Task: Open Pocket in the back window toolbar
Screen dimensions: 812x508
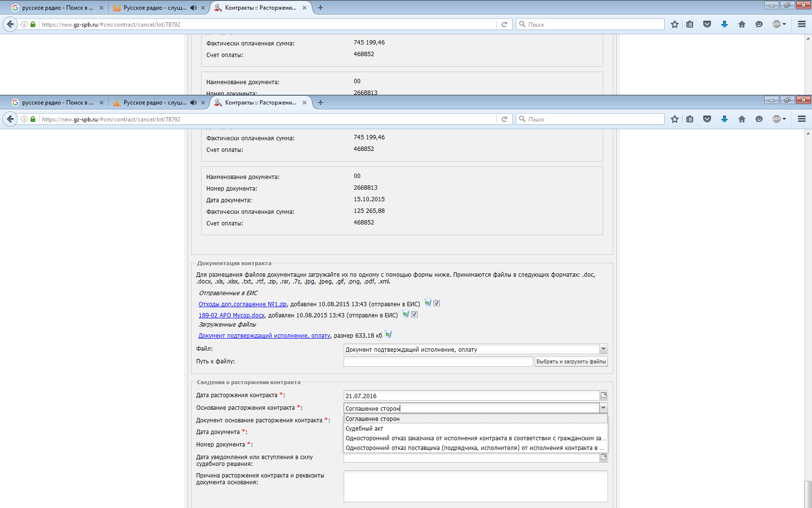Action: [707, 24]
